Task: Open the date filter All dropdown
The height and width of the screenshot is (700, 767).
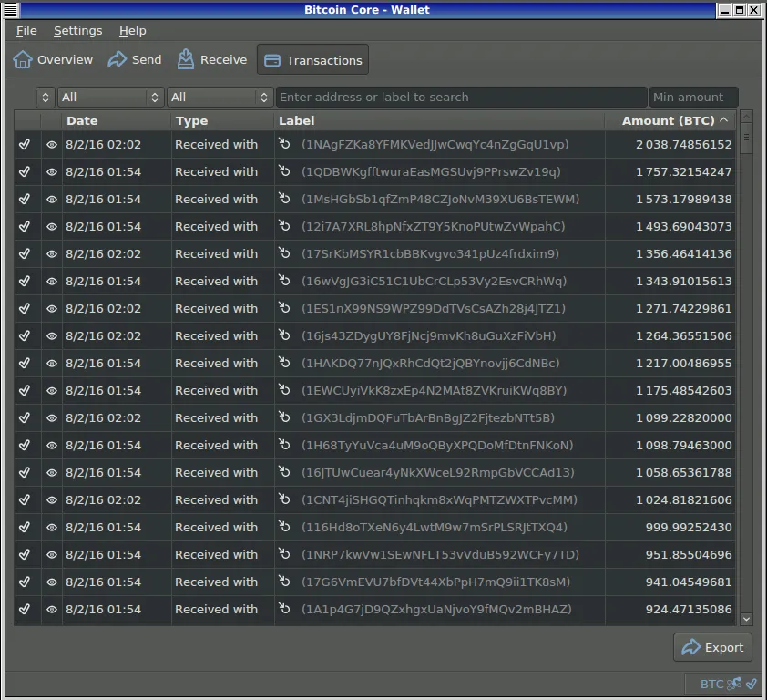Action: point(110,97)
